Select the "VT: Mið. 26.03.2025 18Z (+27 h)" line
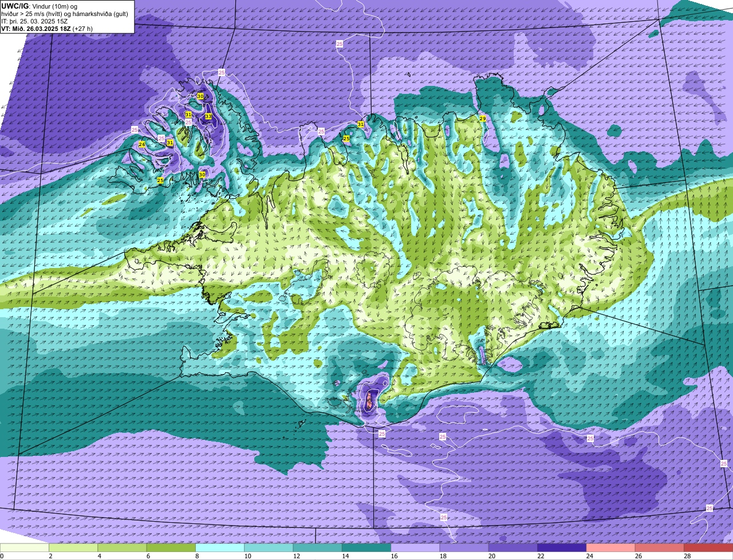 (47, 28)
